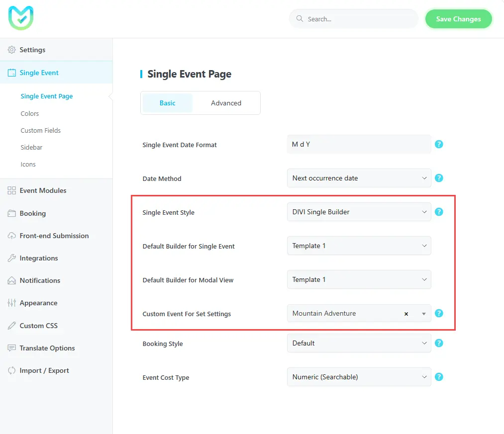
Task: Click the Booking wallet icon
Action: tap(11, 213)
